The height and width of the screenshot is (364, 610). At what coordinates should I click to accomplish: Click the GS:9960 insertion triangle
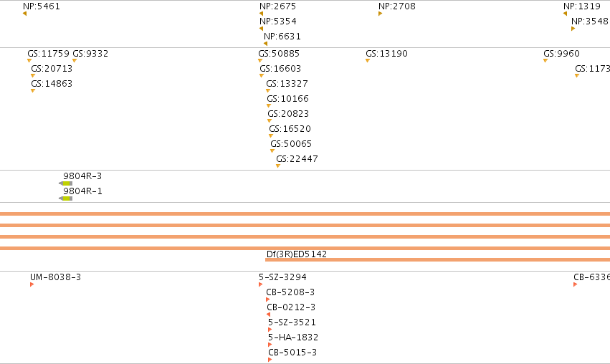[x=545, y=61]
